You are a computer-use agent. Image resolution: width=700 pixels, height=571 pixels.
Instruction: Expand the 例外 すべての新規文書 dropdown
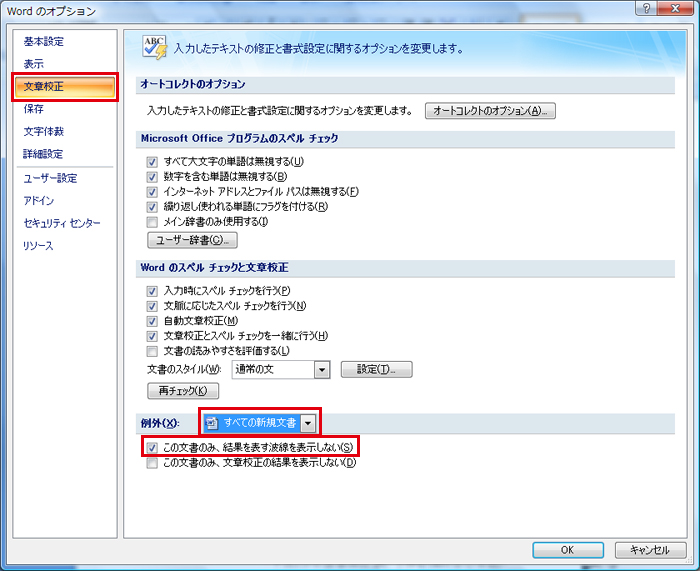pyautogui.click(x=309, y=424)
